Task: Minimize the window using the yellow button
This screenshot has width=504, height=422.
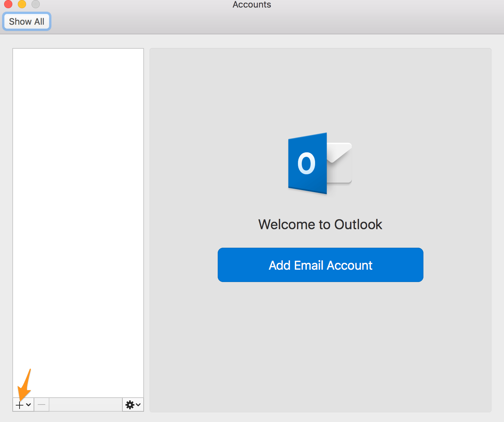Action: tap(22, 4)
